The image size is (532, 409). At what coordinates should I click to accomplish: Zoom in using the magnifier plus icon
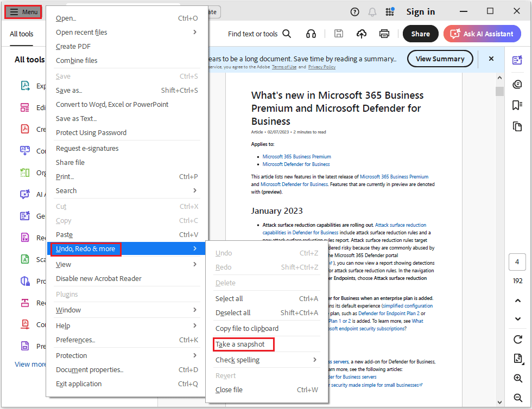point(517,378)
